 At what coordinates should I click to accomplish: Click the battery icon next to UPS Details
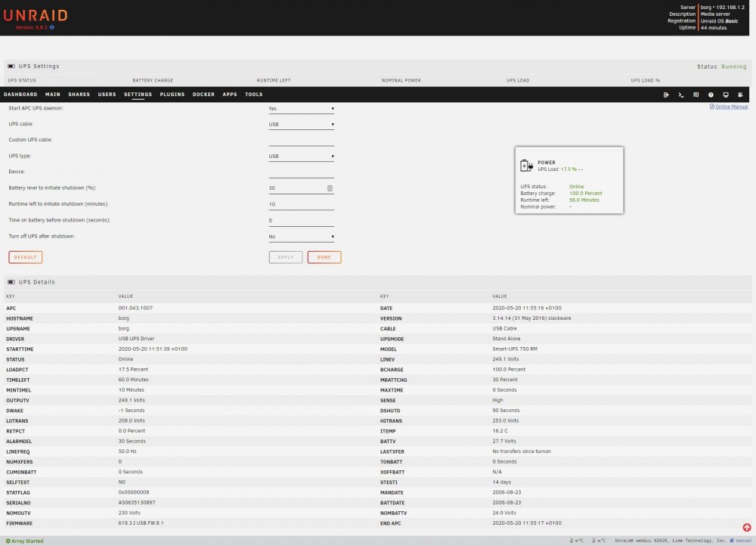tap(11, 282)
